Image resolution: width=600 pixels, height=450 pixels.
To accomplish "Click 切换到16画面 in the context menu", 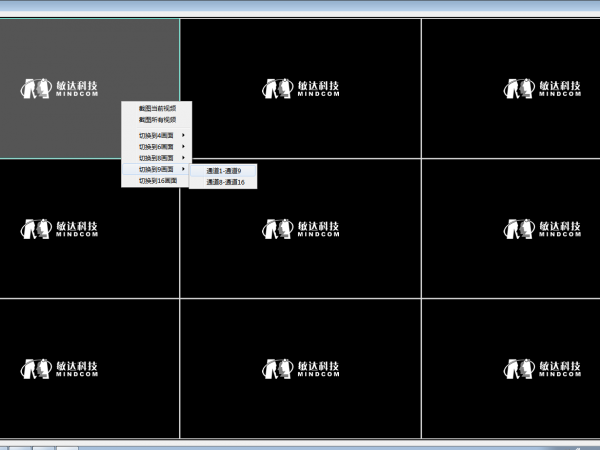I will (157, 181).
